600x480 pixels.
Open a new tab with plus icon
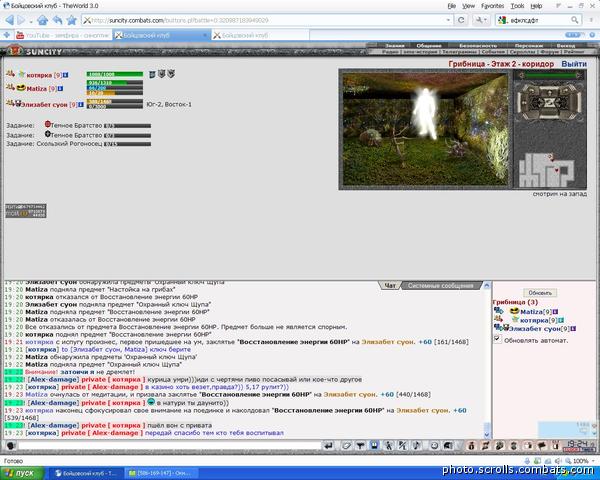(7, 35)
